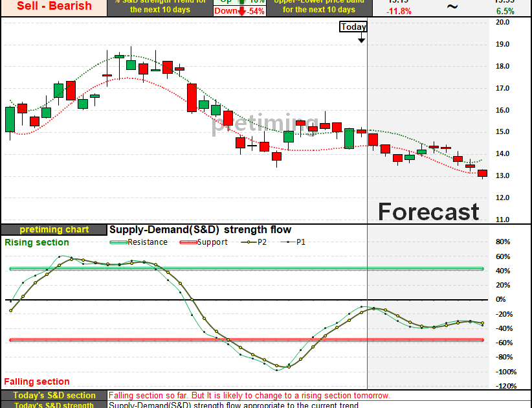
Task: Click the -60% strength axis label
Action: pos(504,343)
